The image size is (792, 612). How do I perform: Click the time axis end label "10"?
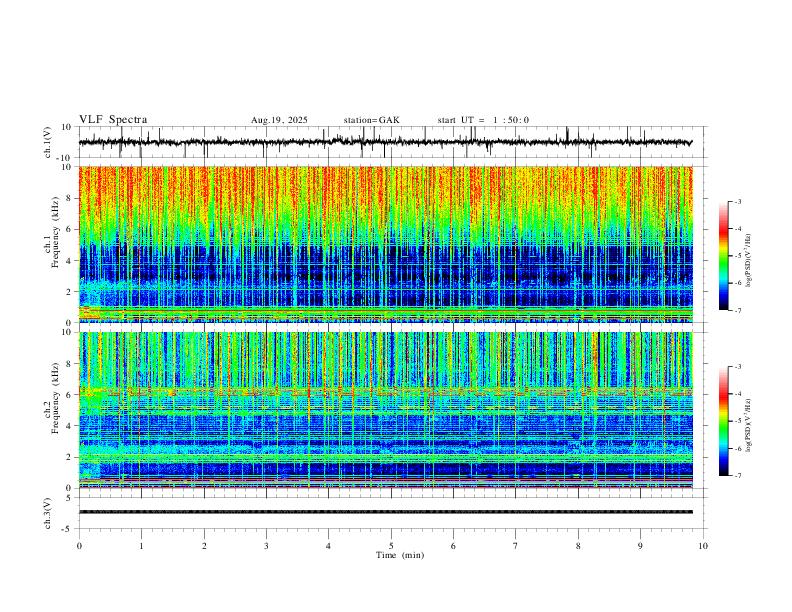[x=703, y=546]
